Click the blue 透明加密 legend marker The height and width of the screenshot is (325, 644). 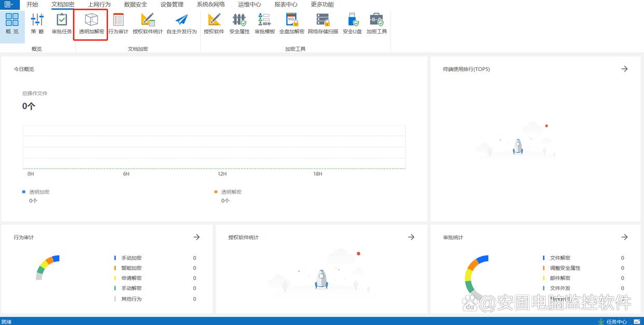click(24, 192)
